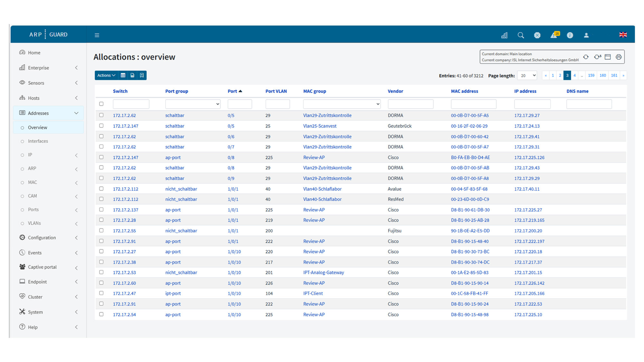Open MAC address B0-FA-EB-B0-D4-AE link

coord(470,157)
